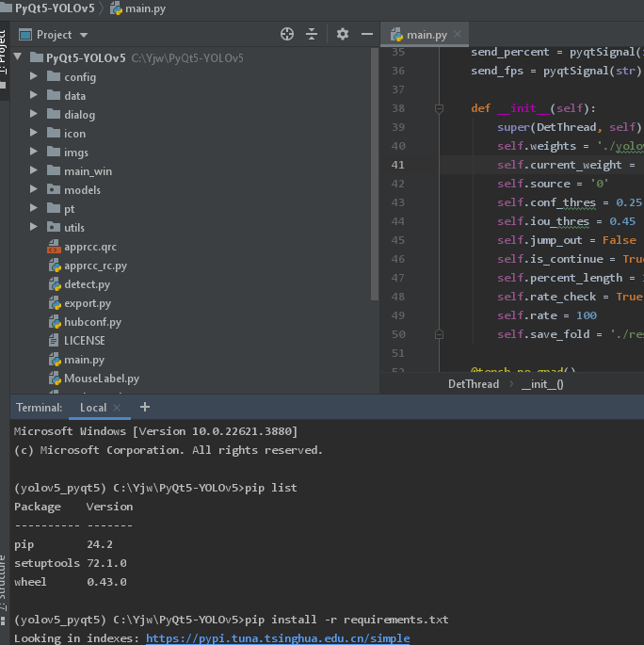Click 'self.rate = 100' on line 49
Screen dimensions: 644x645
click(x=547, y=315)
